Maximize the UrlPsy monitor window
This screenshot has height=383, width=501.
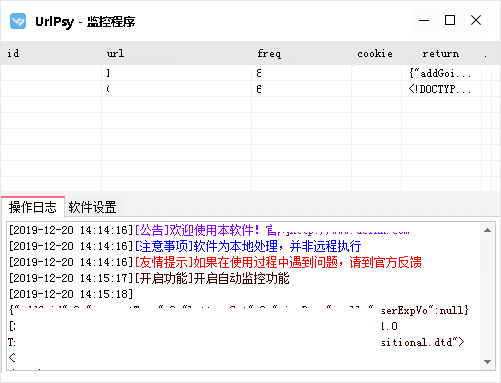450,20
